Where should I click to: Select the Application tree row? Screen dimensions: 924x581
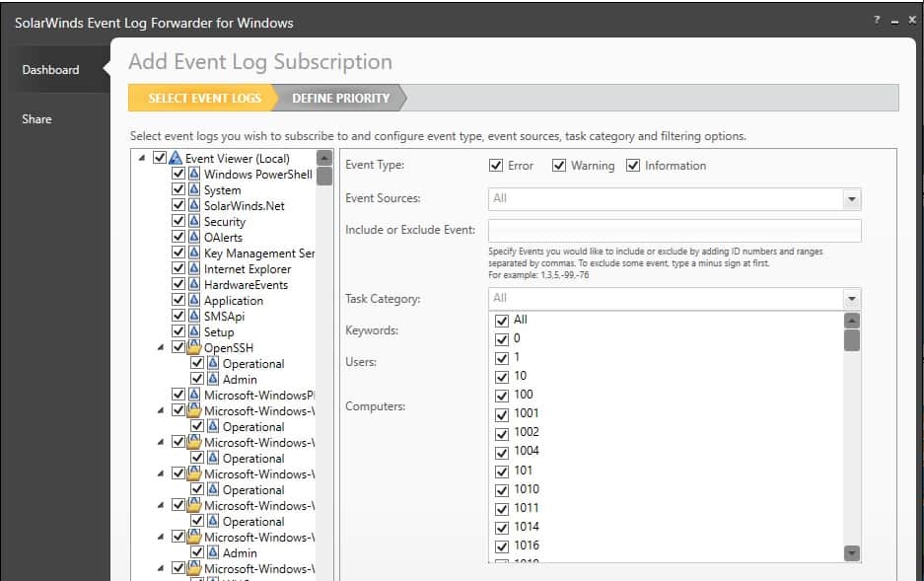(x=234, y=301)
